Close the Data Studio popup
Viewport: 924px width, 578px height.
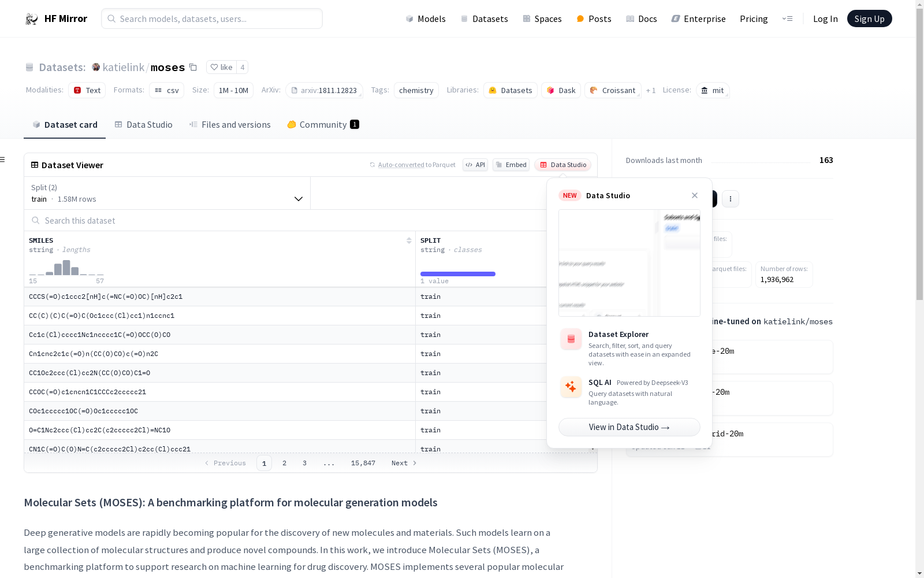(695, 195)
